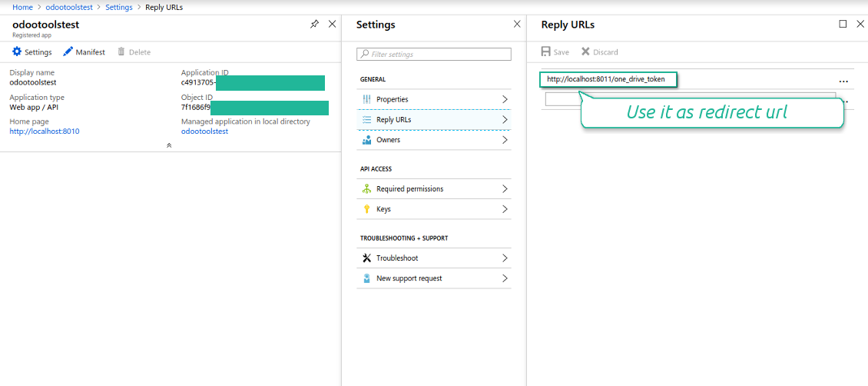Close the odootoolstest blade
Image resolution: width=868 pixels, height=386 pixels.
tap(332, 24)
